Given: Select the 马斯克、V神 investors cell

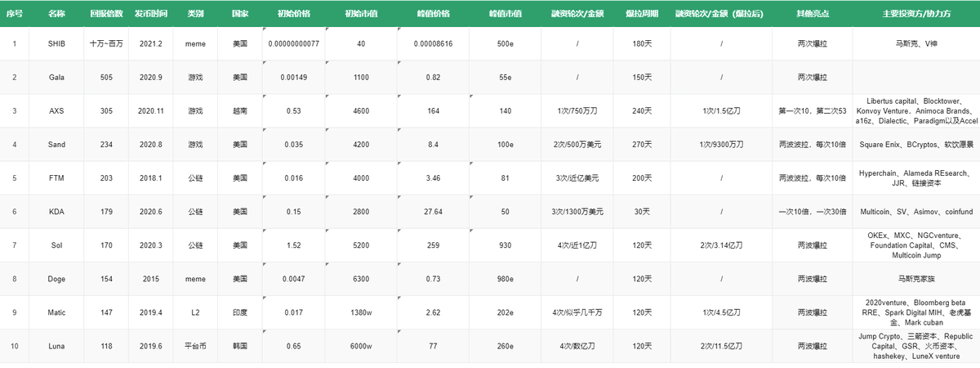Looking at the screenshot, I should (916, 43).
